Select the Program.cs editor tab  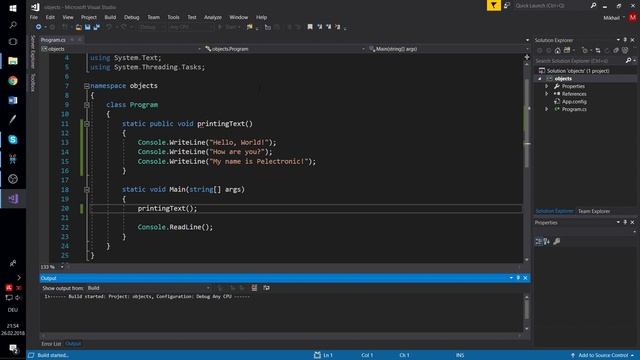(x=53, y=40)
